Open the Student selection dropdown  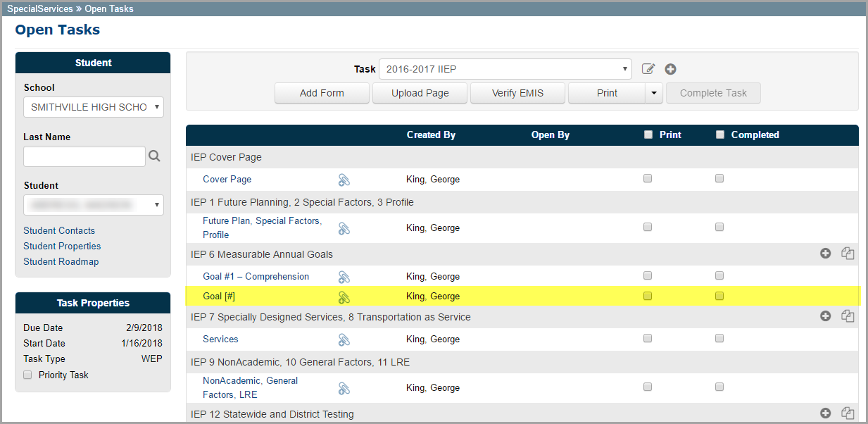tap(94, 205)
